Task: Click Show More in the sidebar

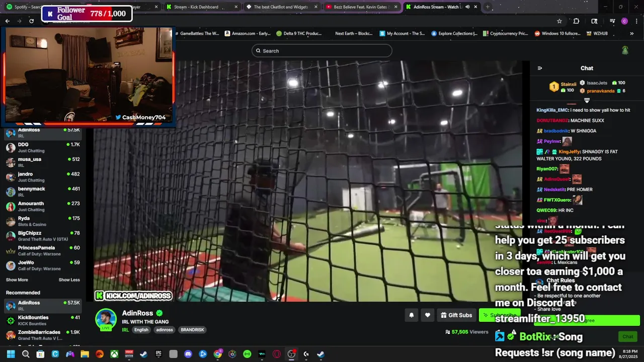Action: [x=17, y=280]
